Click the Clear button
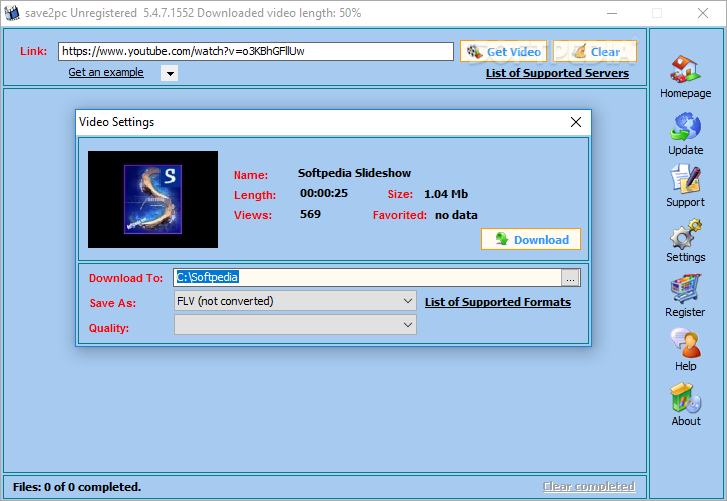 click(x=595, y=51)
